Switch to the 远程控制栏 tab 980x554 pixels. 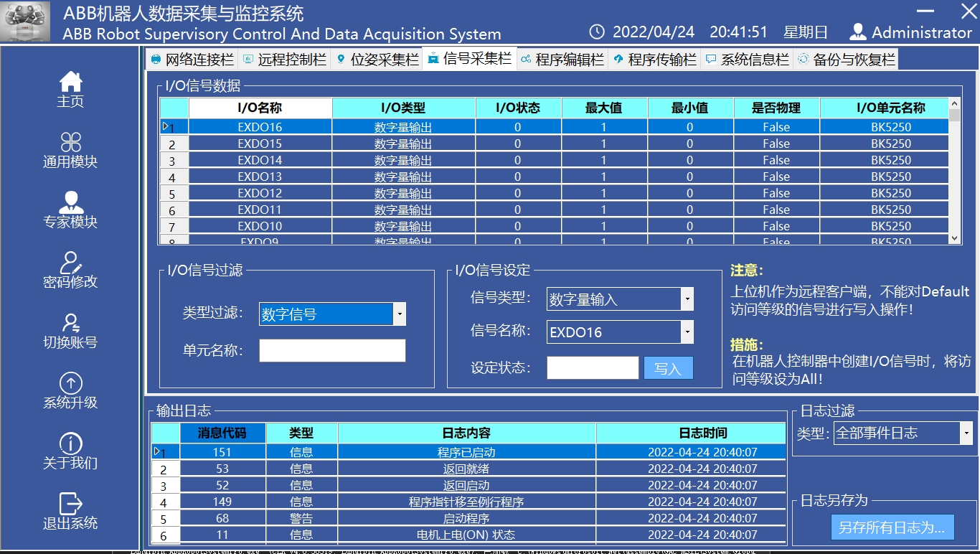click(x=284, y=60)
